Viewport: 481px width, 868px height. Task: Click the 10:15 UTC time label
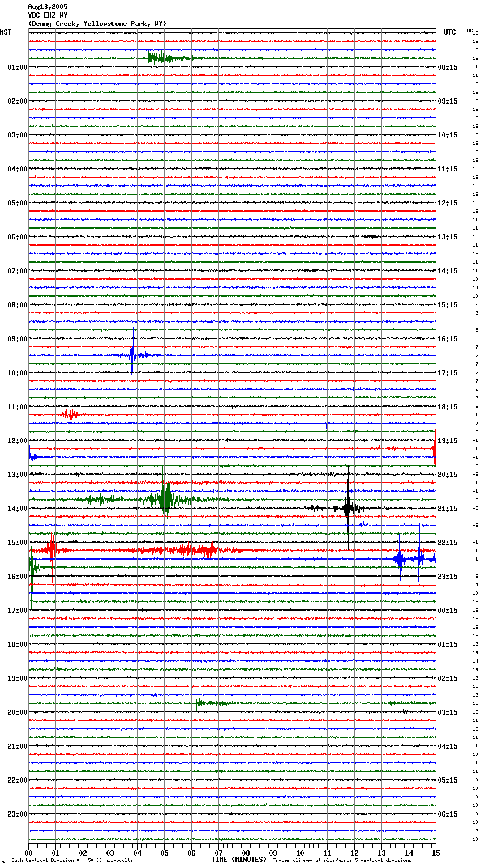448,135
